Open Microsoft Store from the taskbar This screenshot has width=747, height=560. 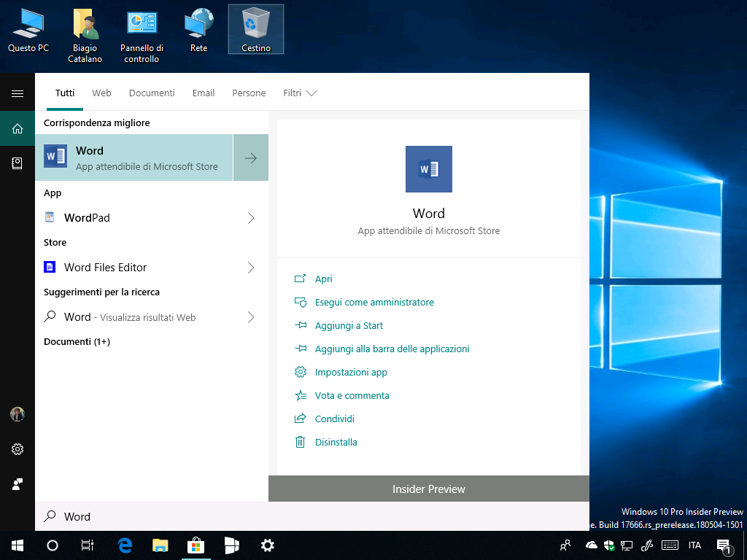(196, 545)
